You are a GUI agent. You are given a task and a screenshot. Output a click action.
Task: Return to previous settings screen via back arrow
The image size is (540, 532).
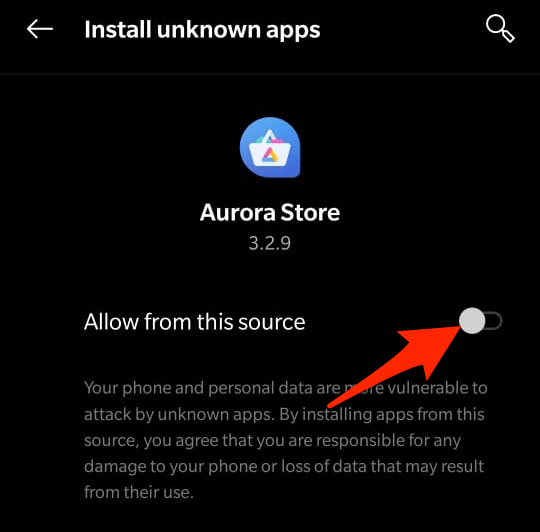pyautogui.click(x=40, y=29)
